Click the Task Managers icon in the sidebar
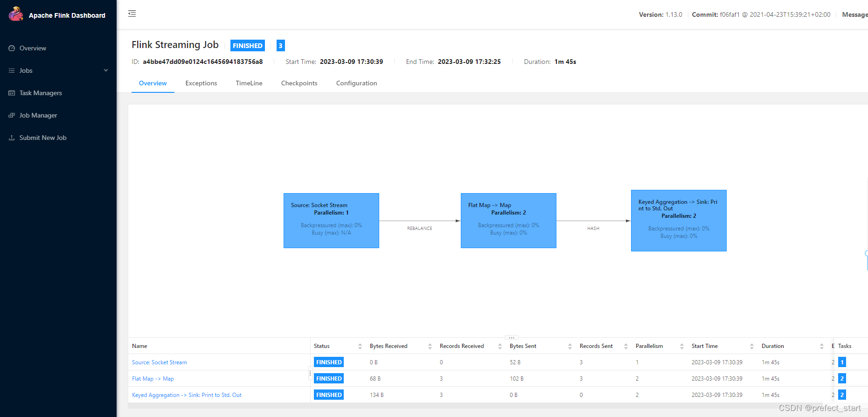This screenshot has width=868, height=417. point(12,93)
